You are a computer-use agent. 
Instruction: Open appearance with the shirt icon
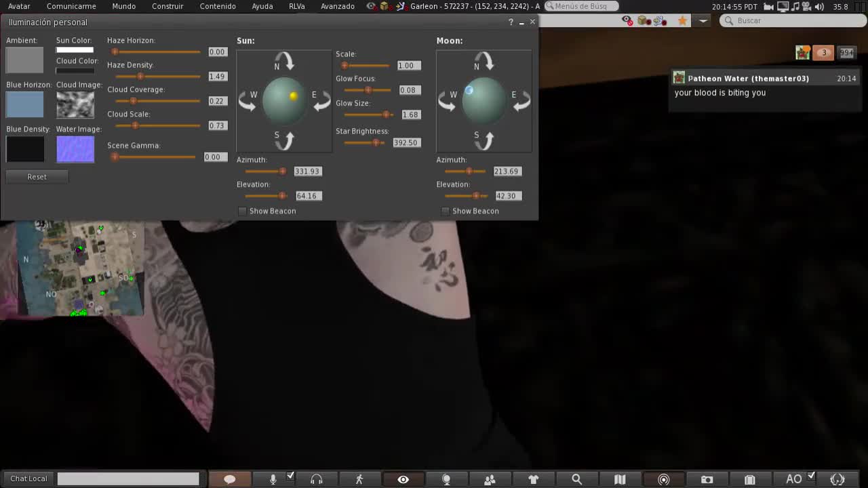click(533, 479)
